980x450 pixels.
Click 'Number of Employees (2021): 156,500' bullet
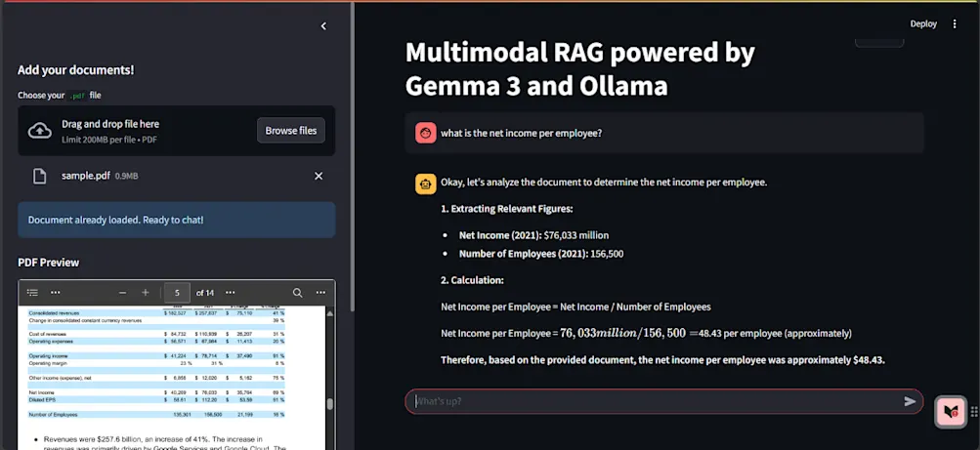pyautogui.click(x=541, y=254)
